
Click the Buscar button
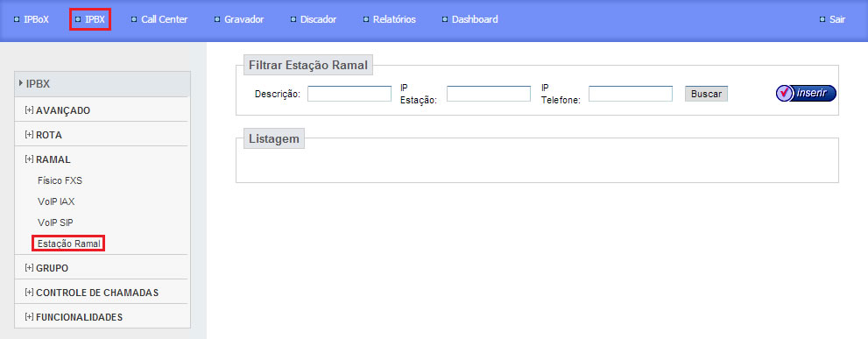click(706, 94)
